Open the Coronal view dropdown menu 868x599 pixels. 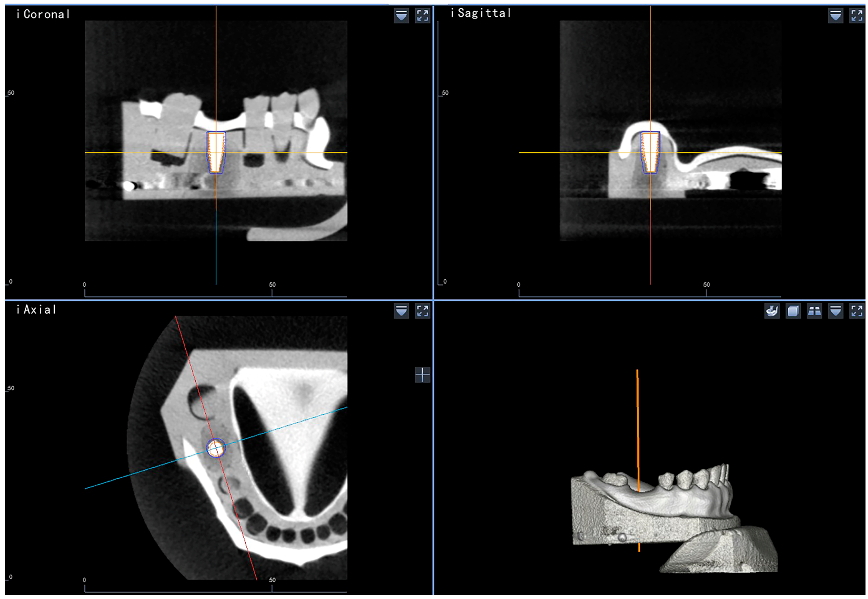click(401, 15)
